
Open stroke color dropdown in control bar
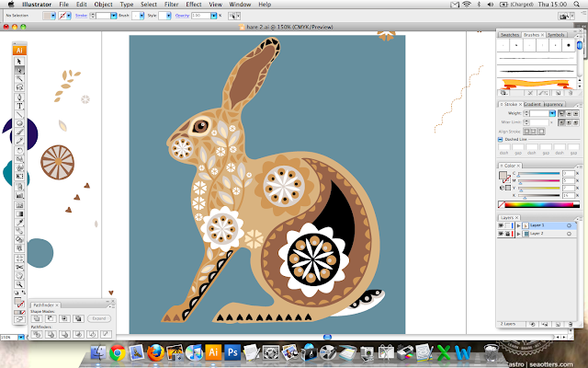(x=69, y=16)
